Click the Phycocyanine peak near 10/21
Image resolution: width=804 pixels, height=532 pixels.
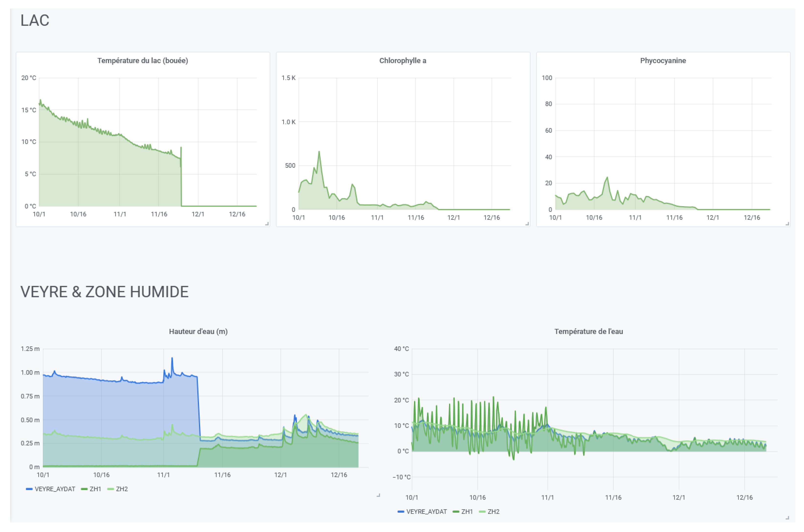click(607, 177)
